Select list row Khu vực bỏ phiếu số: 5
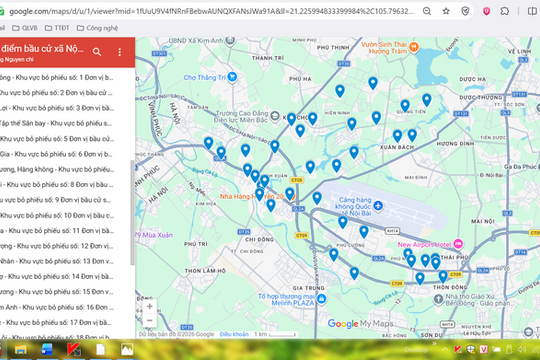This screenshot has height=360, width=540. (65, 139)
